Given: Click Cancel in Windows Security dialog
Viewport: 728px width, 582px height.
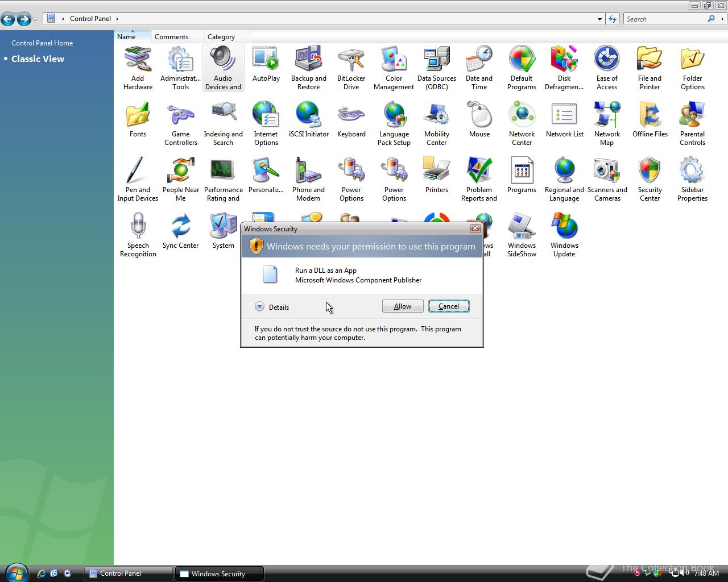Looking at the screenshot, I should click(449, 306).
